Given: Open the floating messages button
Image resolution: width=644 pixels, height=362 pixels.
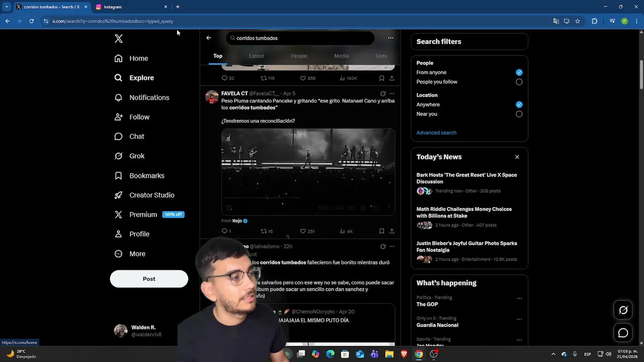Looking at the screenshot, I should 623,333.
